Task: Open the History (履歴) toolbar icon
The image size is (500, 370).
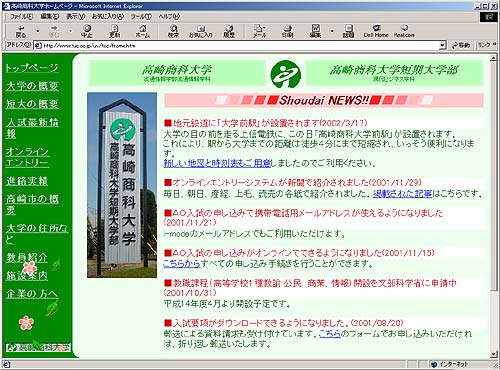Action: pos(229,31)
